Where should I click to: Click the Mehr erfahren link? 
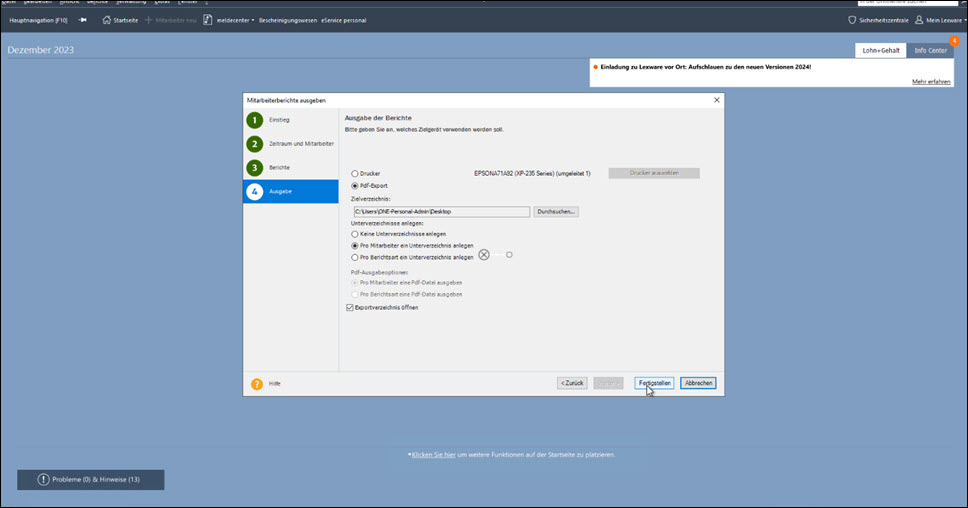[930, 81]
